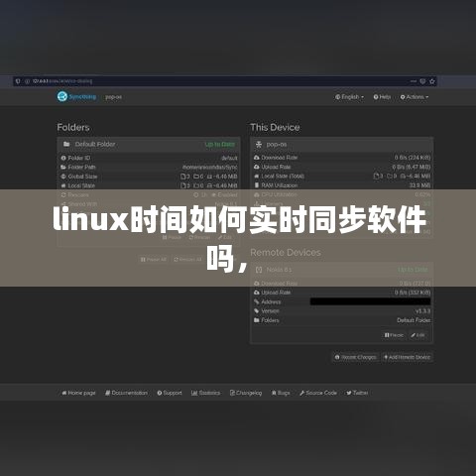This screenshot has width=476, height=476.
Task: Click the Save to Pocket icon
Action: coord(422,81)
